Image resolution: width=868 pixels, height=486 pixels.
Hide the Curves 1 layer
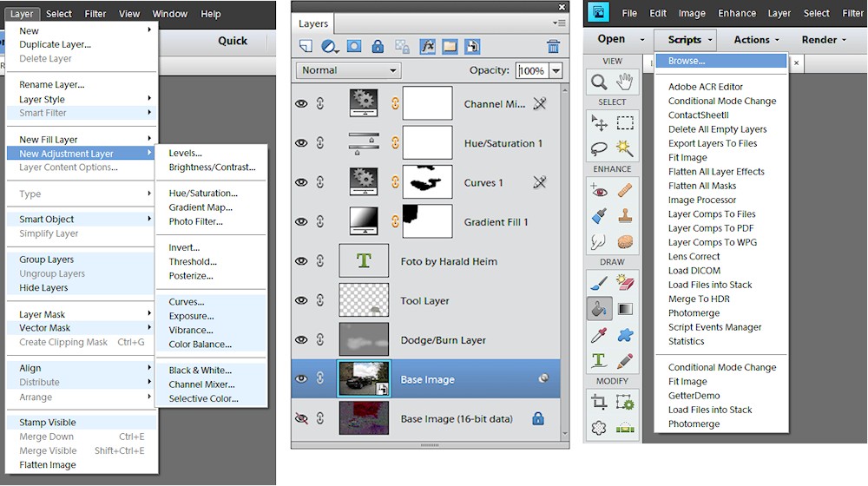(x=301, y=182)
